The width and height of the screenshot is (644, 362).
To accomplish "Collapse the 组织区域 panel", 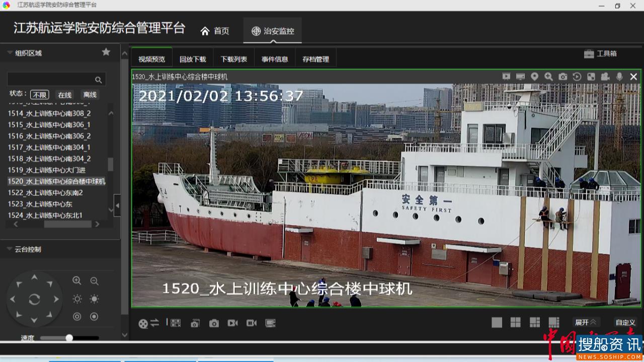I will click(x=10, y=52).
